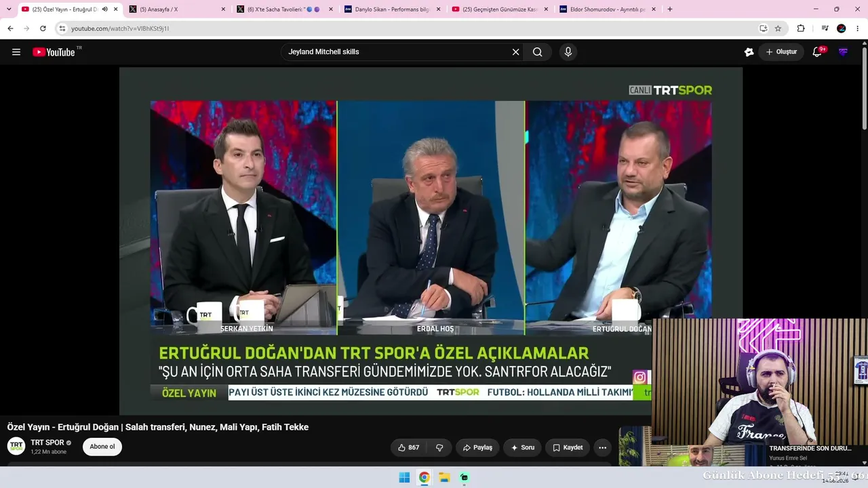Image resolution: width=868 pixels, height=488 pixels.
Task: Open the Windows Start menu
Action: coord(404,477)
